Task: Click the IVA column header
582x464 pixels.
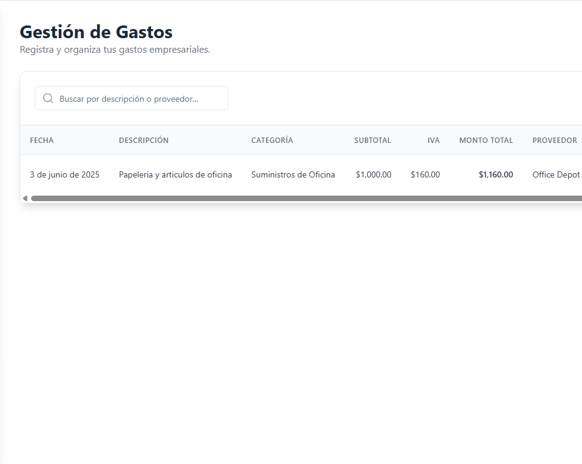Action: [x=433, y=140]
